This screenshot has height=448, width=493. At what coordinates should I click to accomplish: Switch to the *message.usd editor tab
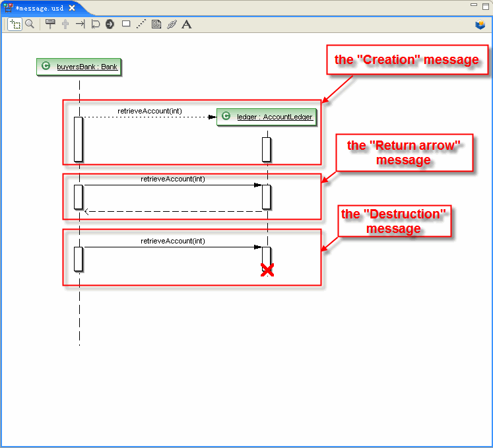tap(40, 8)
